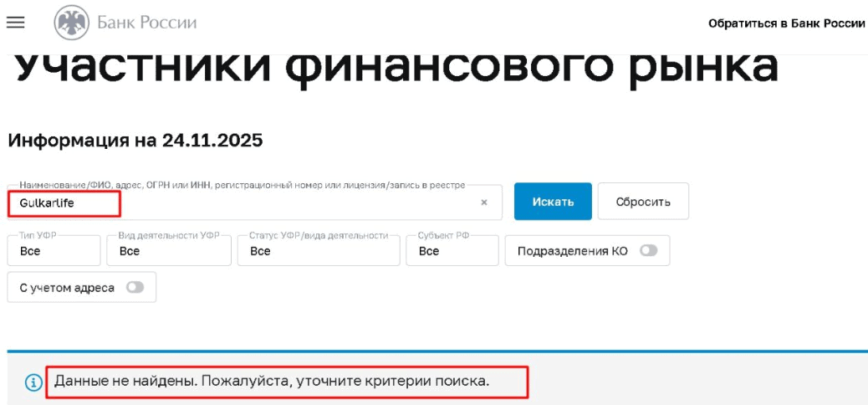Open the hamburger menu

pyautogui.click(x=15, y=23)
